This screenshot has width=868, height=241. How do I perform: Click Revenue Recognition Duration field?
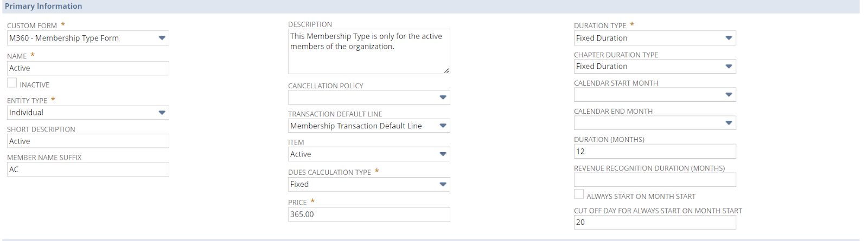coord(654,180)
